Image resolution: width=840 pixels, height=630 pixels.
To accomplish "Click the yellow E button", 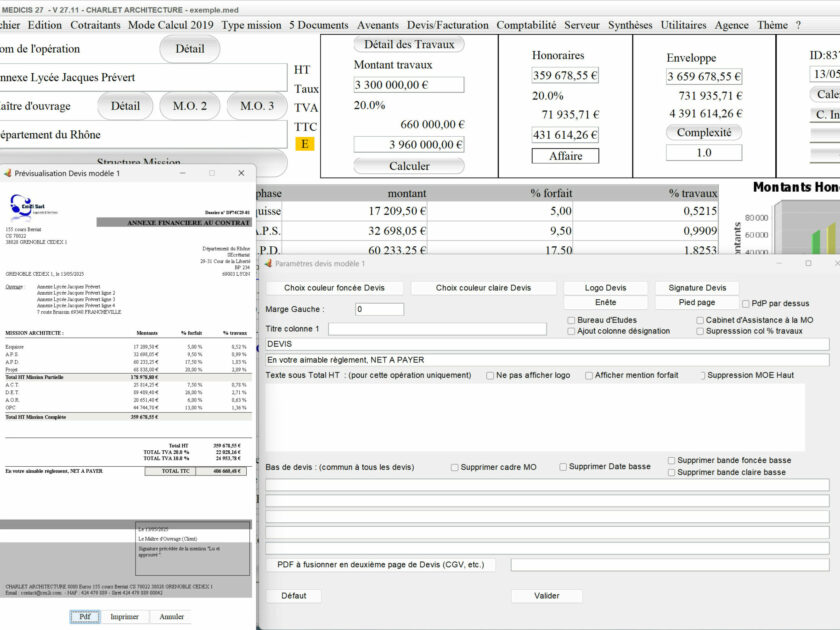I will (x=305, y=144).
